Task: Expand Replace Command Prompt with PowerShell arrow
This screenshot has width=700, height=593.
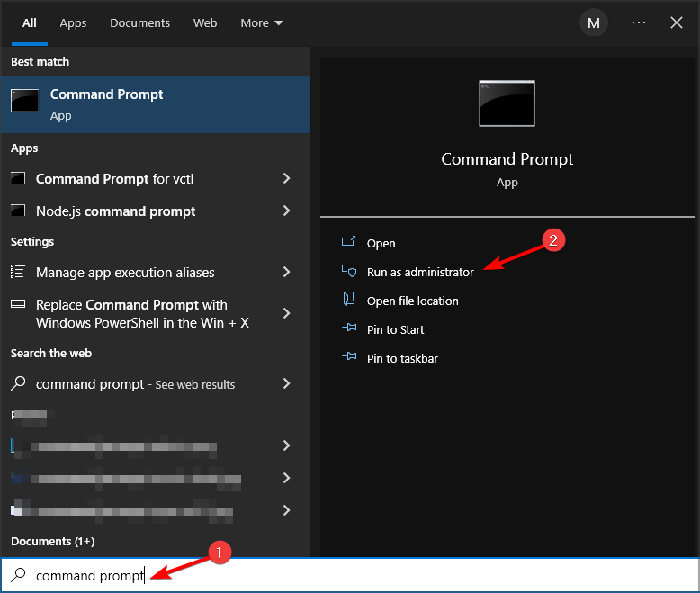Action: 286,313
